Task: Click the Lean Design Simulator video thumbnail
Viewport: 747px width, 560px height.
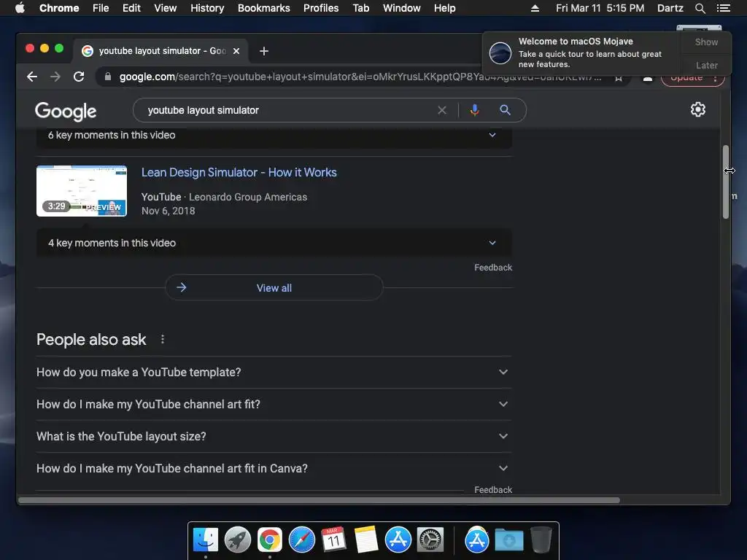Action: pyautogui.click(x=82, y=191)
